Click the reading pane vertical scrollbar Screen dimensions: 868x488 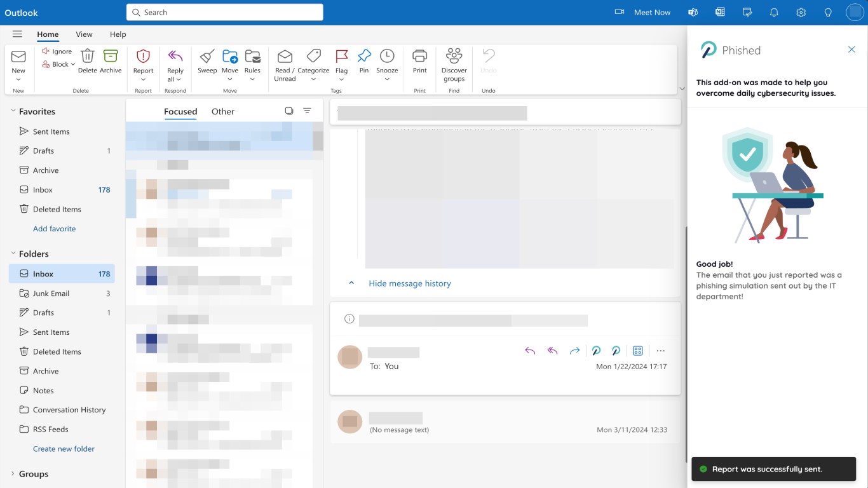click(x=686, y=343)
